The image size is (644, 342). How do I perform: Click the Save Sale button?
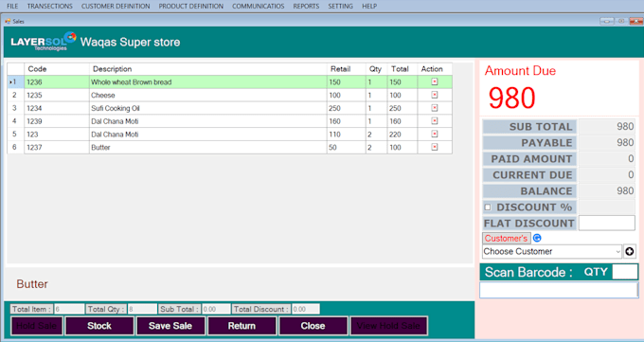(x=170, y=326)
